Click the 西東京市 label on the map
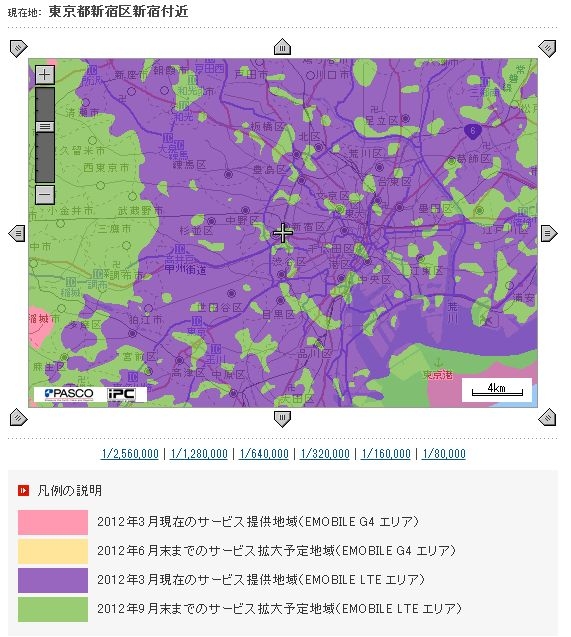This screenshot has height=637, width=571. click(106, 167)
